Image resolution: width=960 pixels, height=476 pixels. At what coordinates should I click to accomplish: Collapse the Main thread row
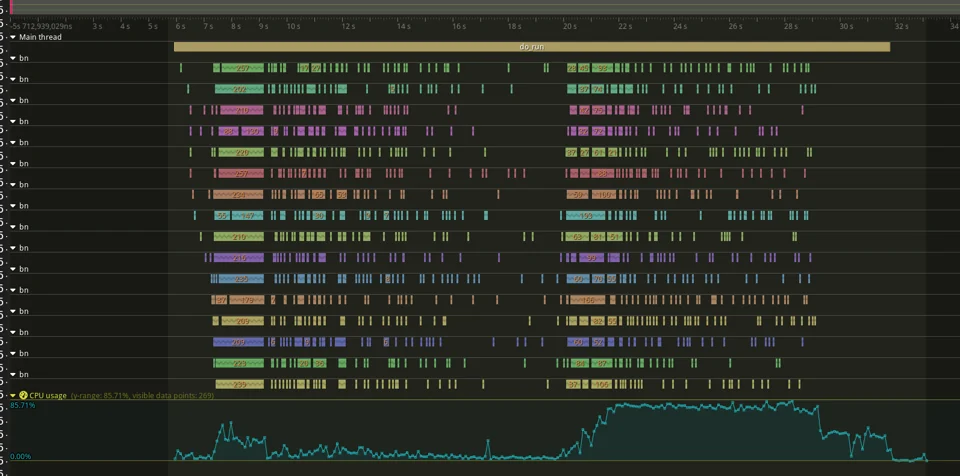tap(13, 37)
